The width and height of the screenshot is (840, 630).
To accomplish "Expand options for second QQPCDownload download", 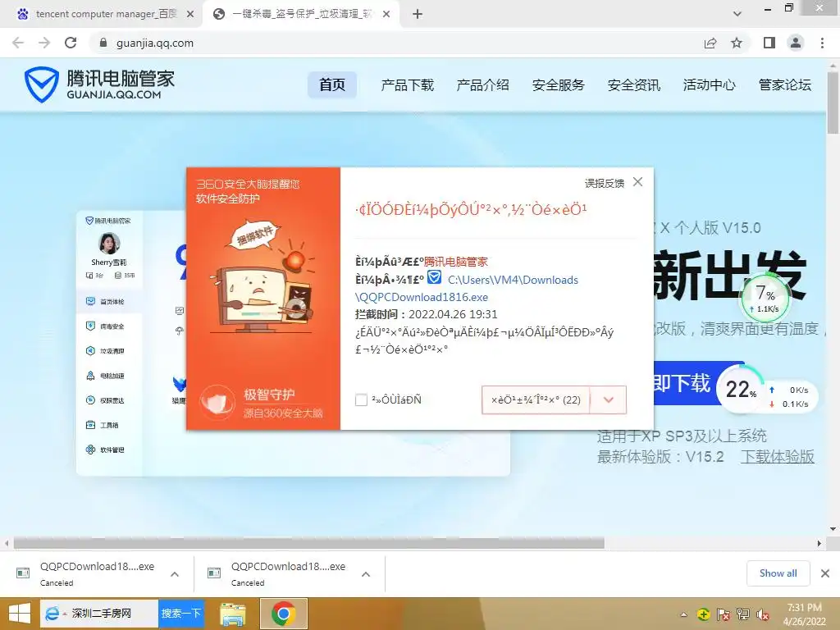I will 366,574.
